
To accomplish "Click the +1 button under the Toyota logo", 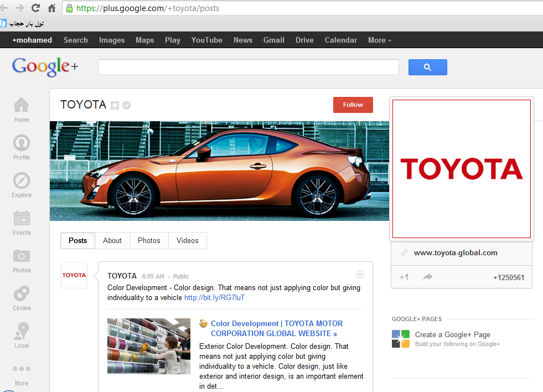I will [x=404, y=277].
